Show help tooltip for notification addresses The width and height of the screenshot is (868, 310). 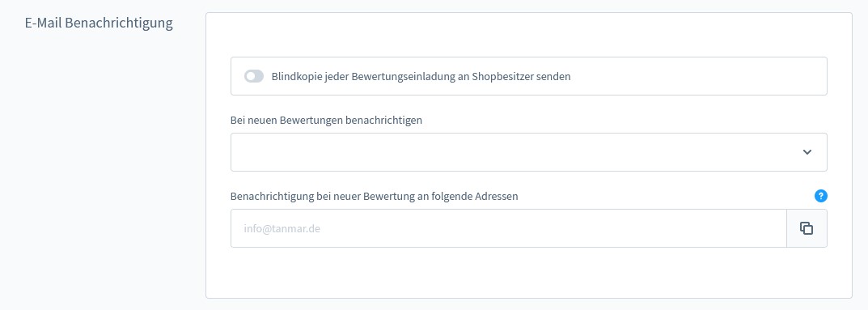point(821,195)
